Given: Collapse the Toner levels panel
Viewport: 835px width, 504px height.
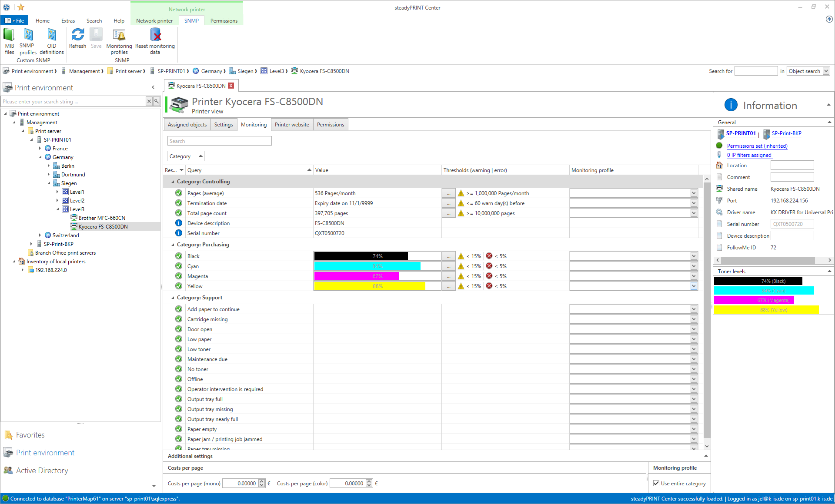Looking at the screenshot, I should click(x=829, y=271).
